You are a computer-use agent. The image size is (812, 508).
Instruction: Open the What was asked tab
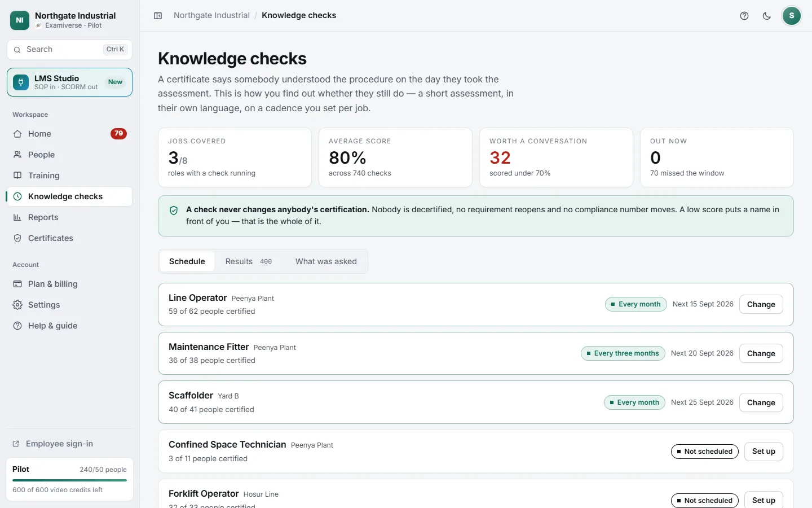pos(326,261)
